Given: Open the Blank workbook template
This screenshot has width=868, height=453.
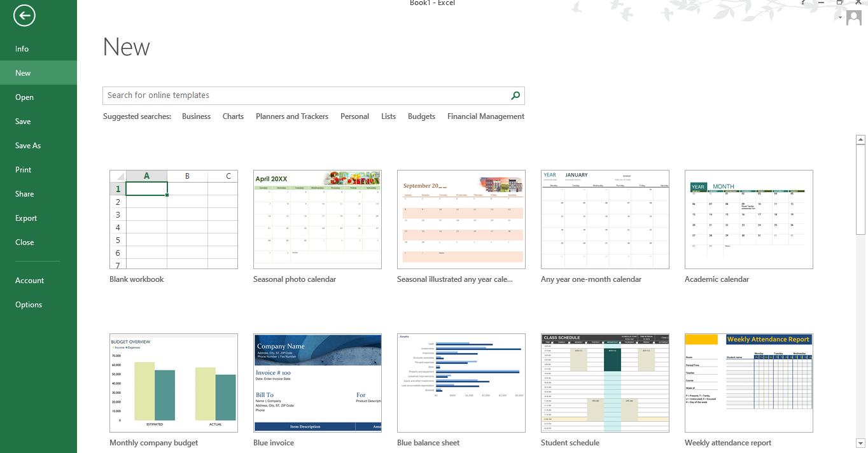Looking at the screenshot, I should point(174,220).
